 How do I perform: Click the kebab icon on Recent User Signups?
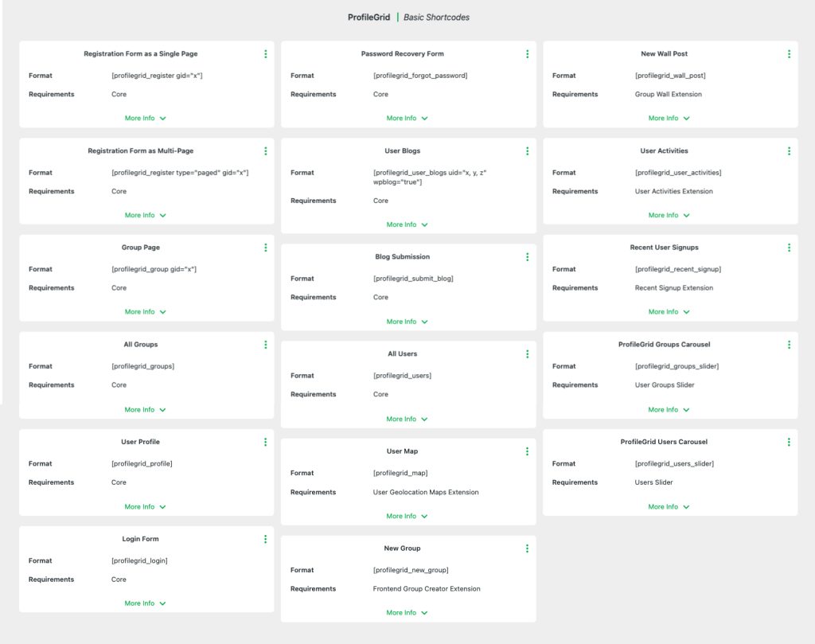click(789, 247)
